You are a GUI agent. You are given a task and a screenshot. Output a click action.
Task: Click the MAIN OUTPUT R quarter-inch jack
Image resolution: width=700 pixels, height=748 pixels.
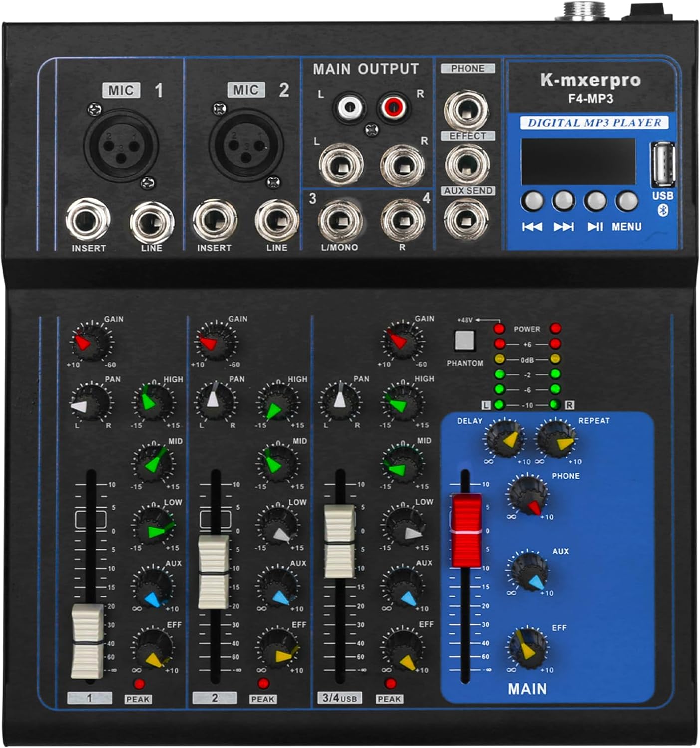click(x=403, y=166)
